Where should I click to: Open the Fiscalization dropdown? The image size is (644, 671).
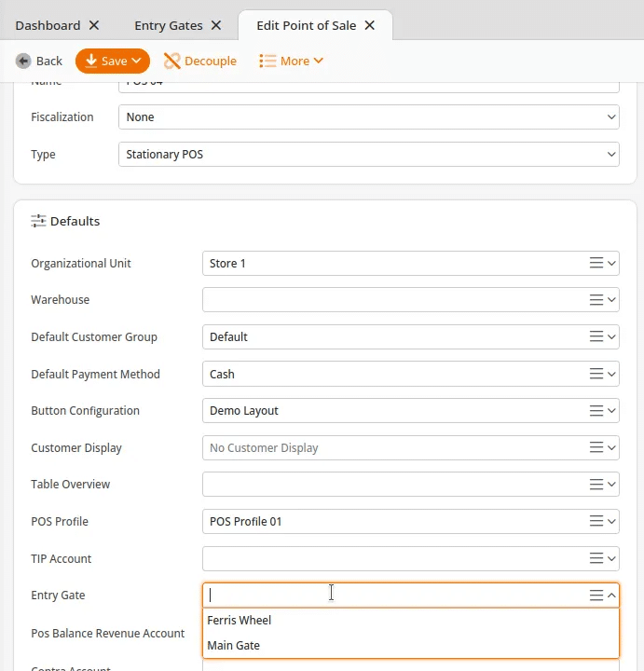click(x=368, y=116)
